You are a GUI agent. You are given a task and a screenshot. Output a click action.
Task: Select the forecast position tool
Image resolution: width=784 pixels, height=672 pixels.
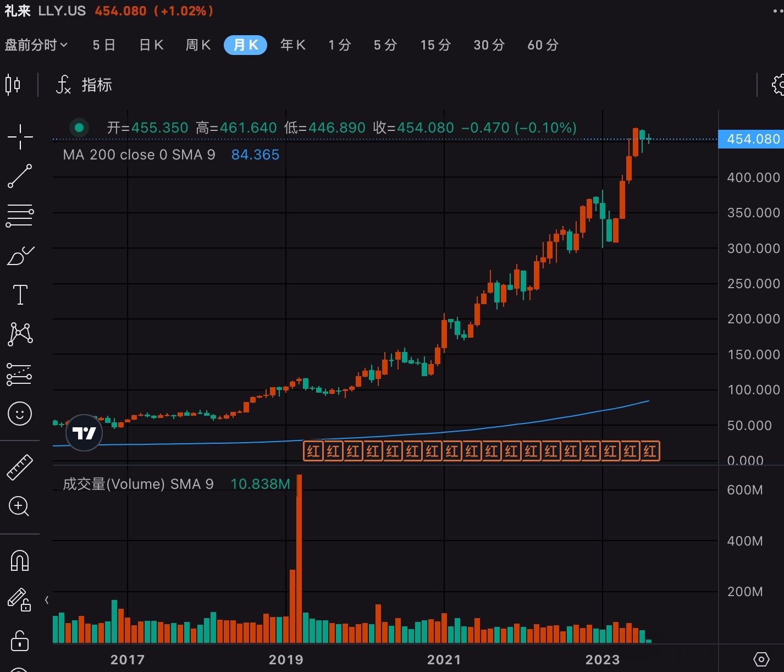coord(19,374)
